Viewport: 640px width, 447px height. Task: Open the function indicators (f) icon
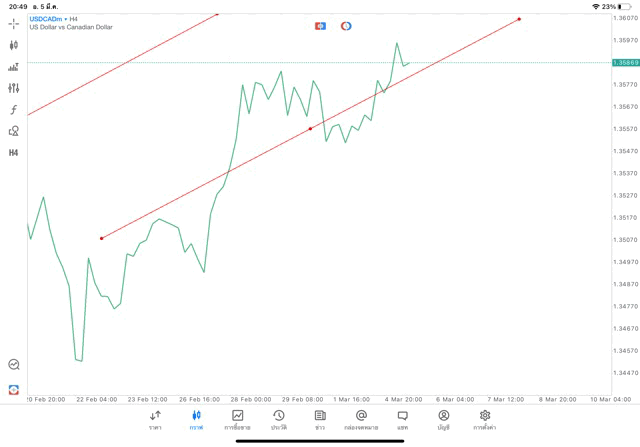pyautogui.click(x=13, y=110)
